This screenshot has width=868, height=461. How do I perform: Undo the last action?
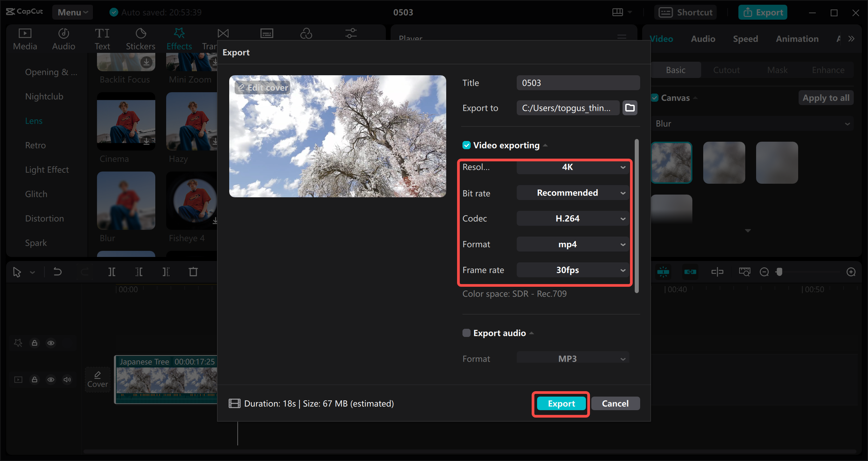tap(57, 272)
